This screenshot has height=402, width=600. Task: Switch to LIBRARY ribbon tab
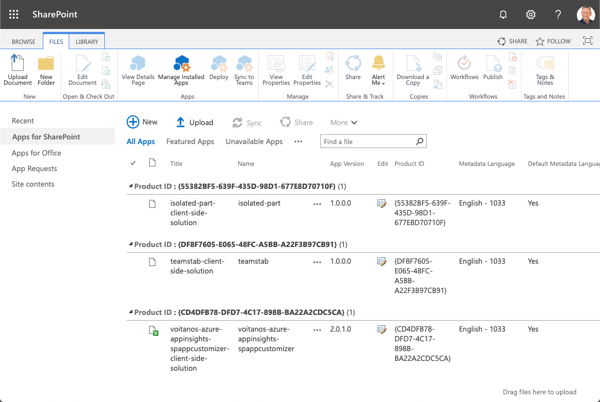pyautogui.click(x=86, y=41)
